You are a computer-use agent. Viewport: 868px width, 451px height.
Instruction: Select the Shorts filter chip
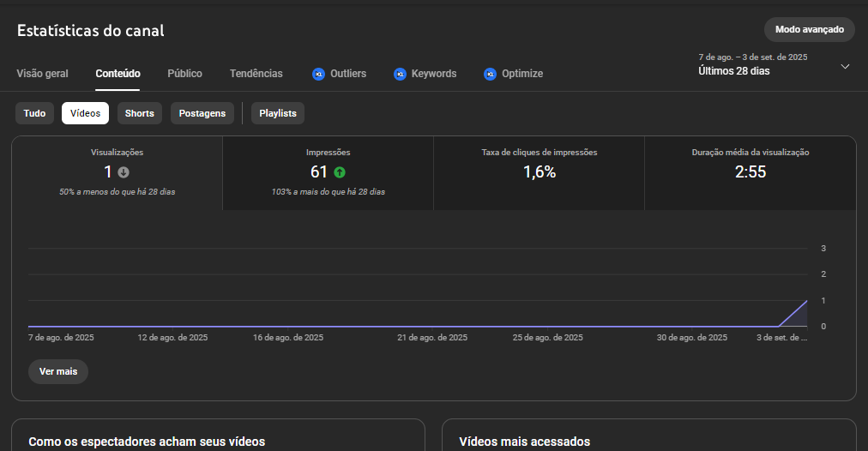coord(140,113)
